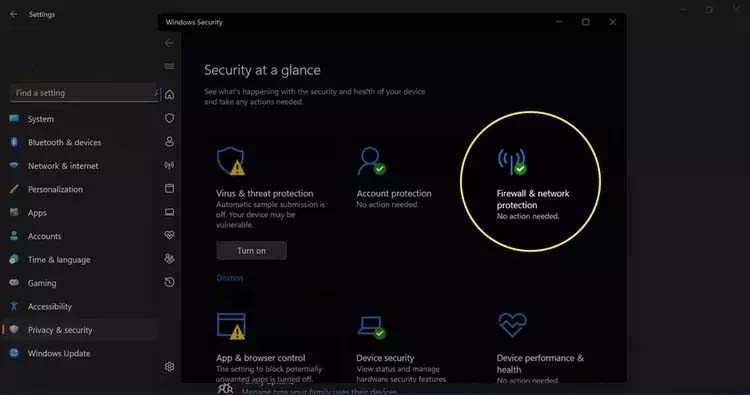Click Family options people icon at bottom

point(225,389)
